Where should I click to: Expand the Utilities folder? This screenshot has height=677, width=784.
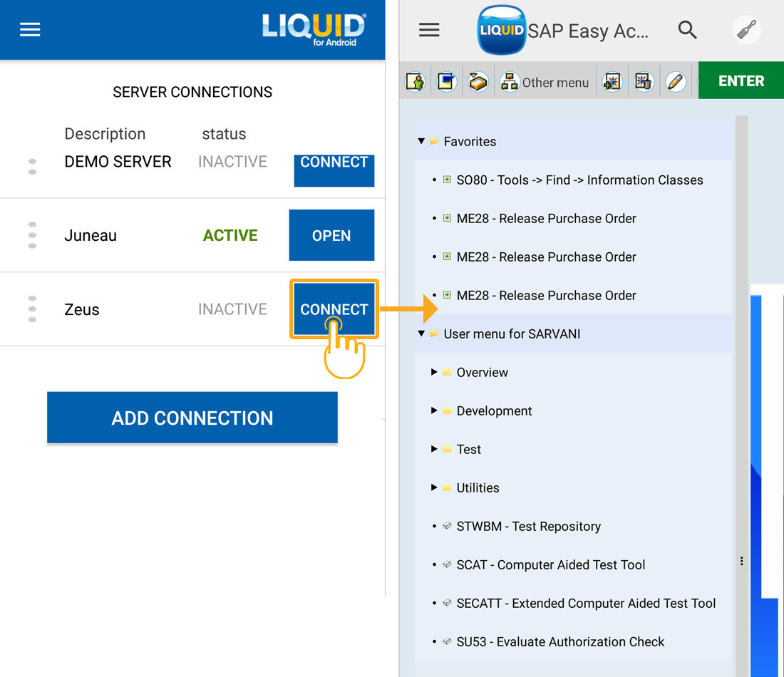coord(434,487)
